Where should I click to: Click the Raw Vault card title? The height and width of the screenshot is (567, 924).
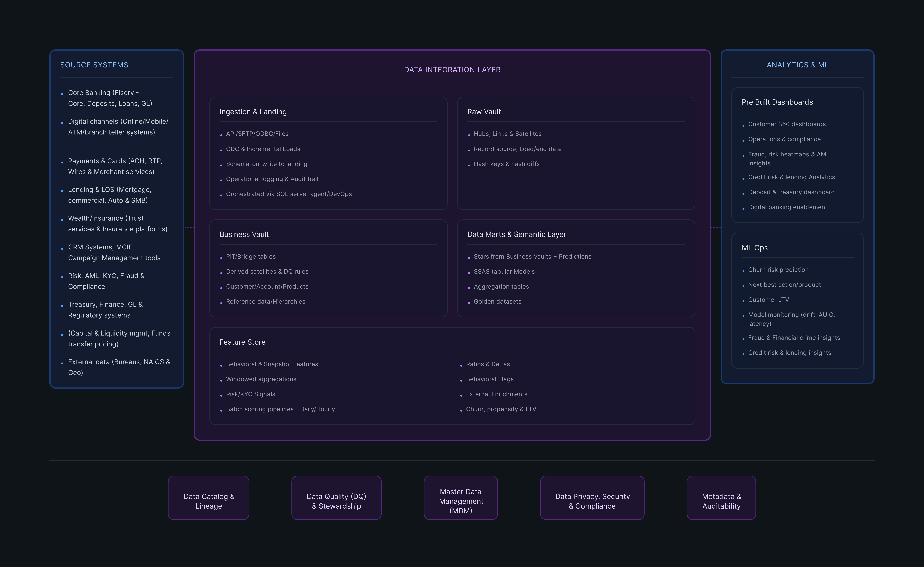pos(484,112)
